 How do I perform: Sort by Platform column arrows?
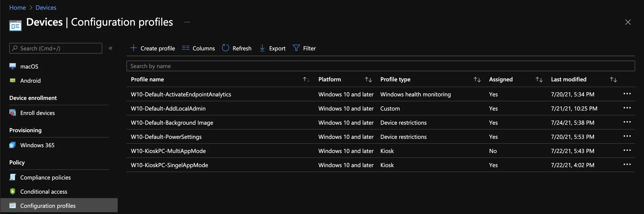pyautogui.click(x=368, y=79)
